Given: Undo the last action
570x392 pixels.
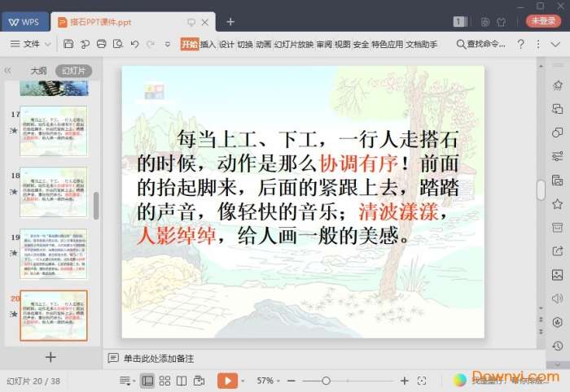Looking at the screenshot, I should pyautogui.click(x=134, y=44).
